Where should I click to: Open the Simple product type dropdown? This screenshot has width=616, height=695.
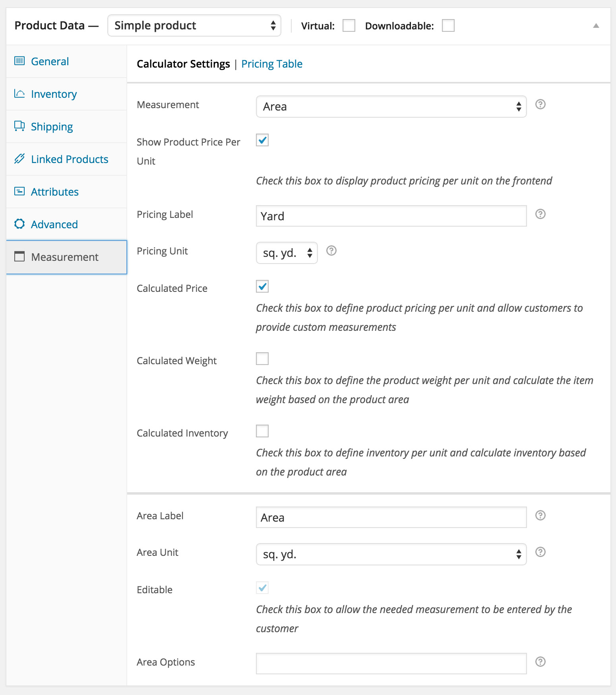(x=194, y=26)
